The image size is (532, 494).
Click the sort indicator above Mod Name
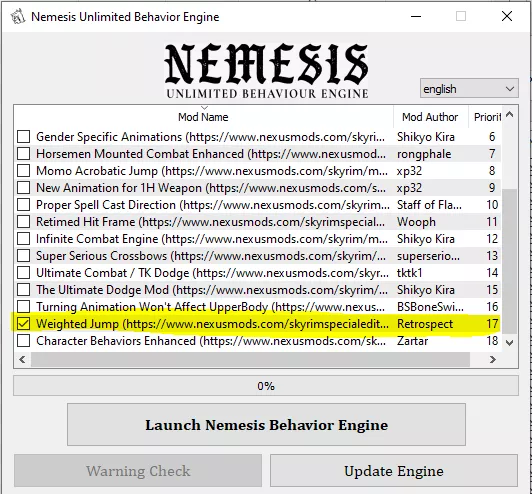204,108
